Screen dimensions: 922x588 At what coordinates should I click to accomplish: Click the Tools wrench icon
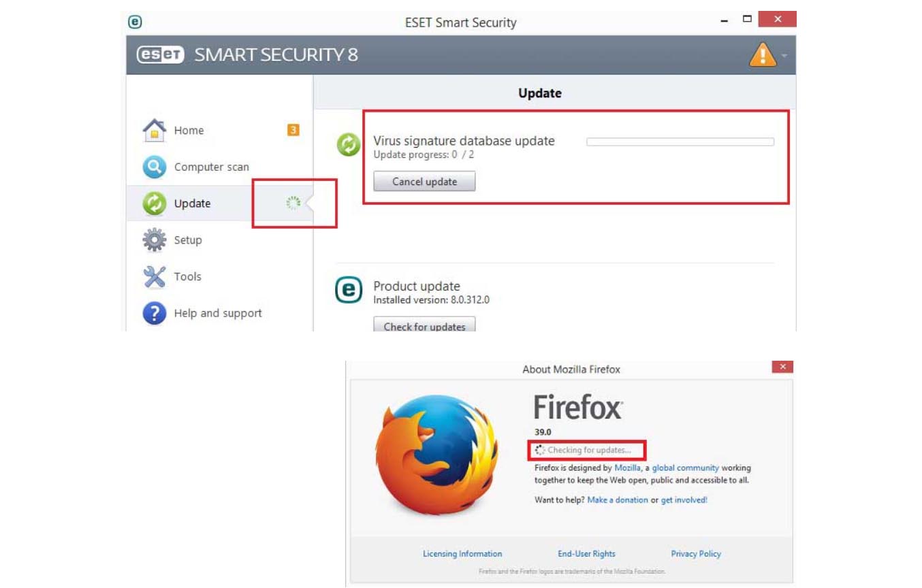(x=155, y=276)
